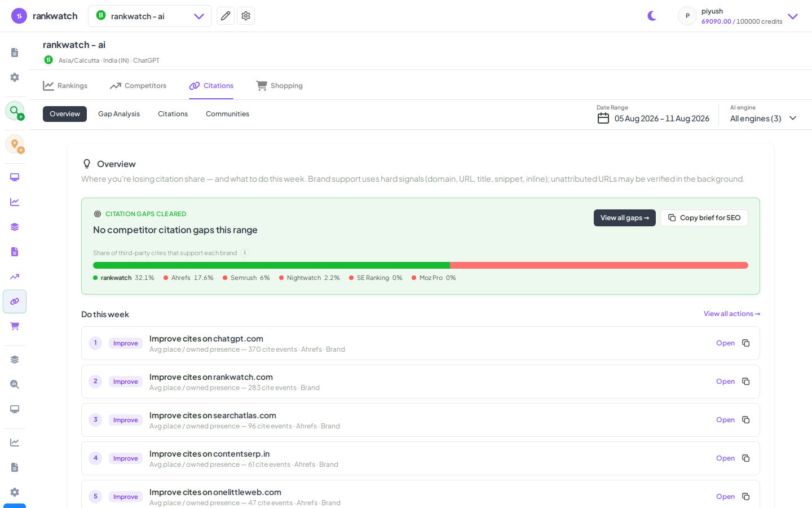Click gray line chart sidebar icon
This screenshot has width=812, height=508.
click(15, 443)
